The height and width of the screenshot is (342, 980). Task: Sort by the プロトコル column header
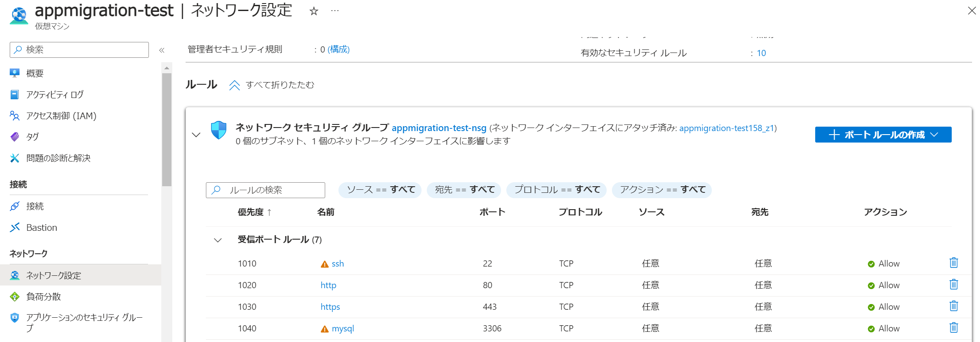coord(581,212)
